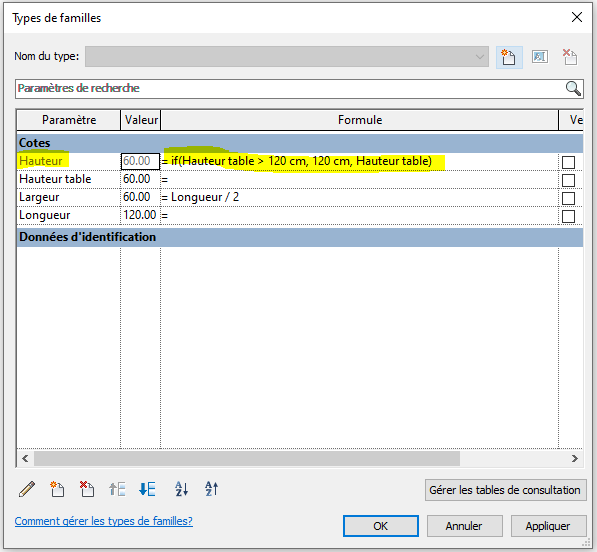Click the Delete parameter icon at bottom
The image size is (597, 552).
click(87, 489)
